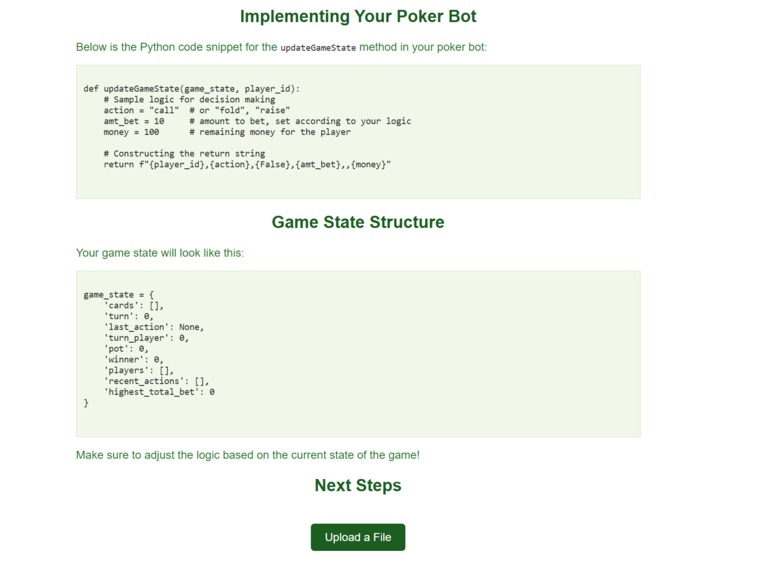The image size is (776, 573).
Task: Click the 'game_state = {' line
Action: [119, 295]
